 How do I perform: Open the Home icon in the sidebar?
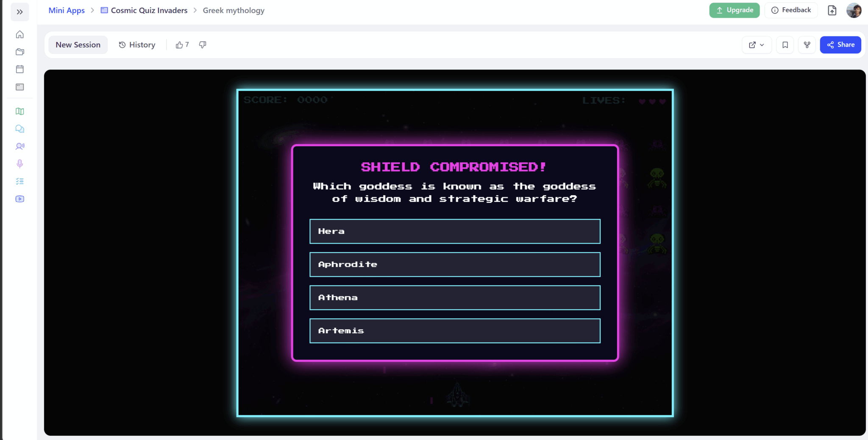[19, 34]
